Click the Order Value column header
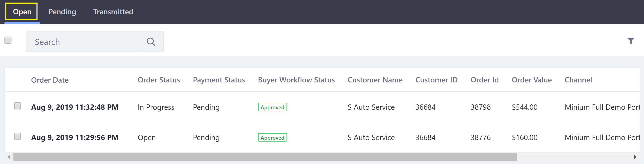644x164 pixels. coord(532,80)
